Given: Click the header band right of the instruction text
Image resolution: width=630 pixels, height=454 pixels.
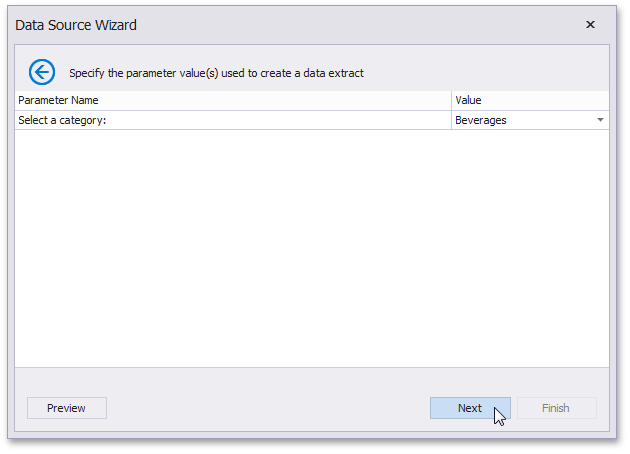Looking at the screenshot, I should point(490,72).
